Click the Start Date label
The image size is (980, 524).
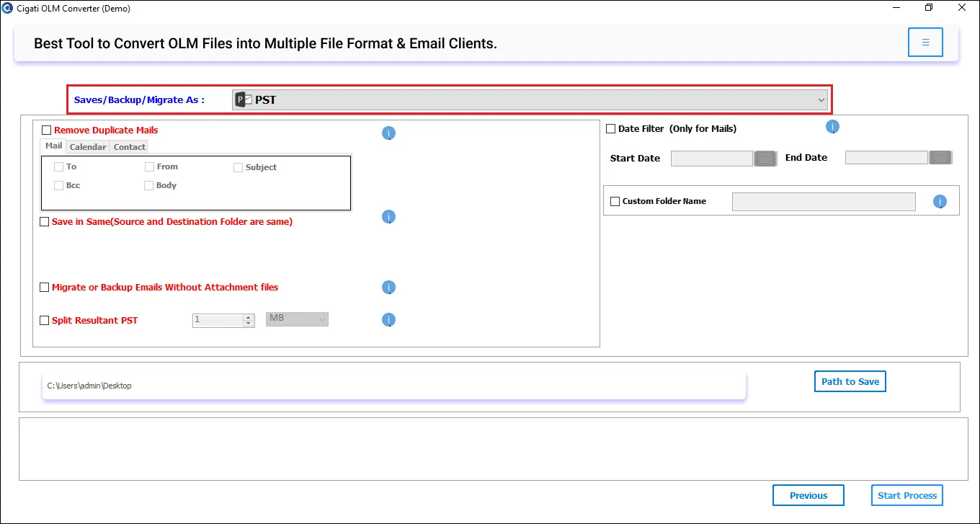click(x=635, y=159)
